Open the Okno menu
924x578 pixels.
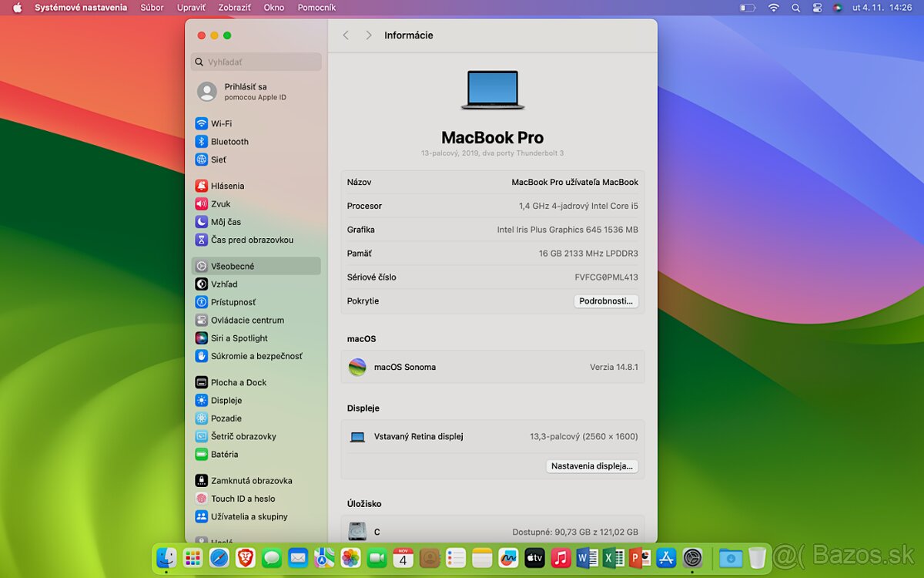(x=273, y=7)
